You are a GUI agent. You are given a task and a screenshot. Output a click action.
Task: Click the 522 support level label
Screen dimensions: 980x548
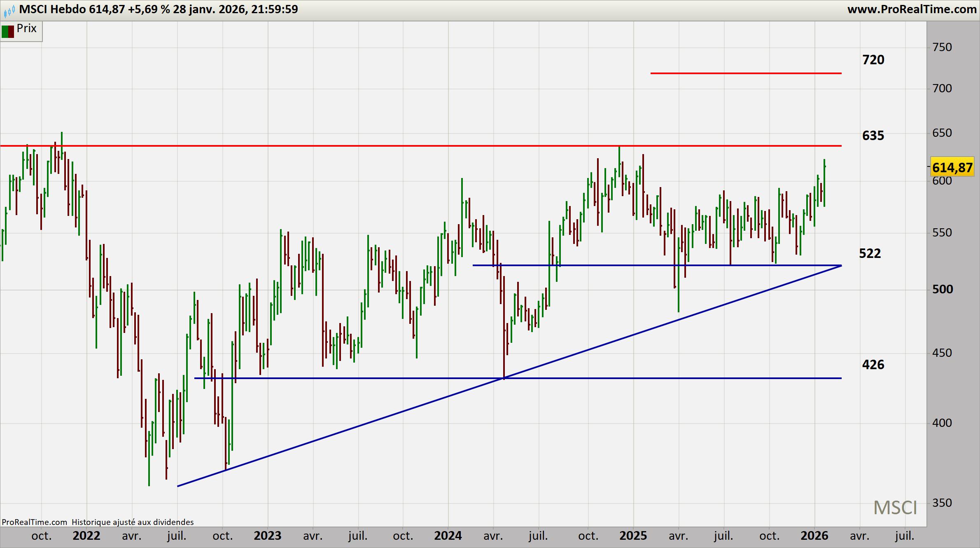pyautogui.click(x=870, y=253)
